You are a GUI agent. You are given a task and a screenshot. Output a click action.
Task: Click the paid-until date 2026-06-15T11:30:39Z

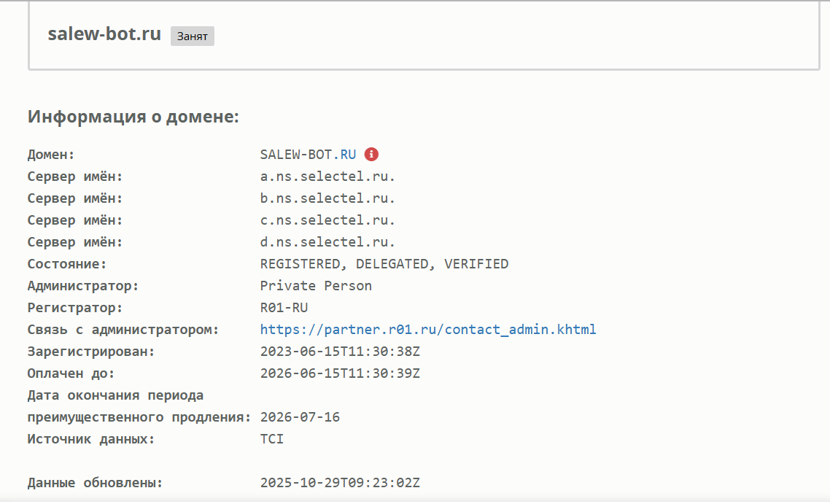point(340,373)
